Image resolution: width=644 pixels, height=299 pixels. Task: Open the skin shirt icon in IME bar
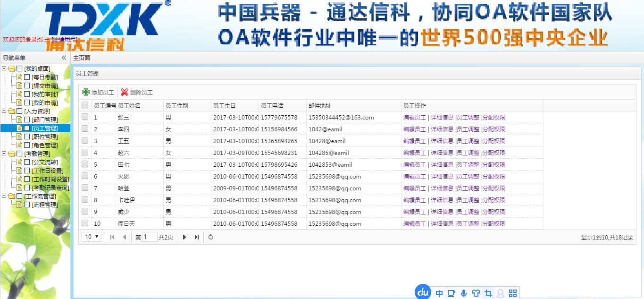point(476,293)
